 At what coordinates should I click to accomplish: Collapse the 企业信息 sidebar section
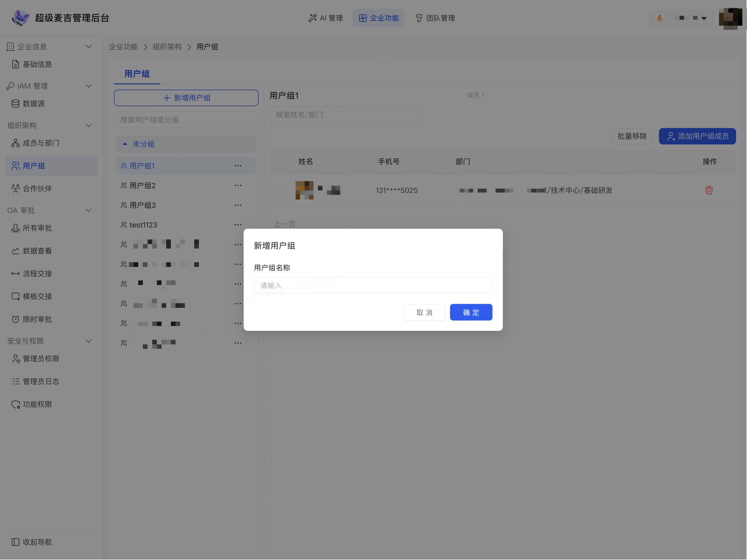(88, 47)
